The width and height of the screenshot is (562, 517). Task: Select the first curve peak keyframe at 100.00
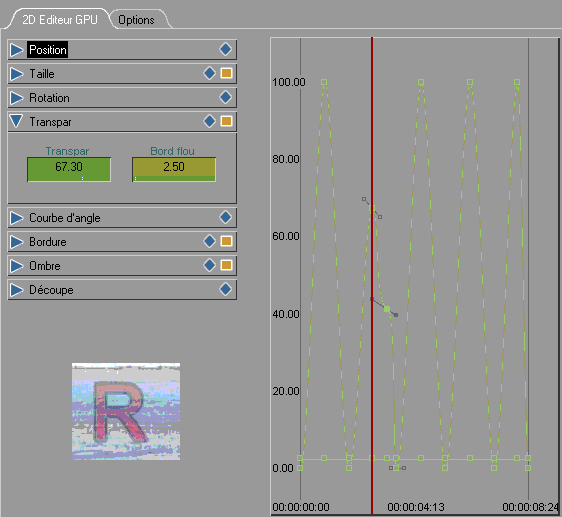tap(324, 82)
